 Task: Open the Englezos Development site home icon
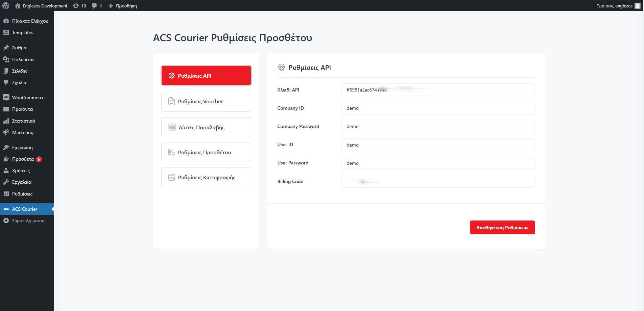coord(18,6)
